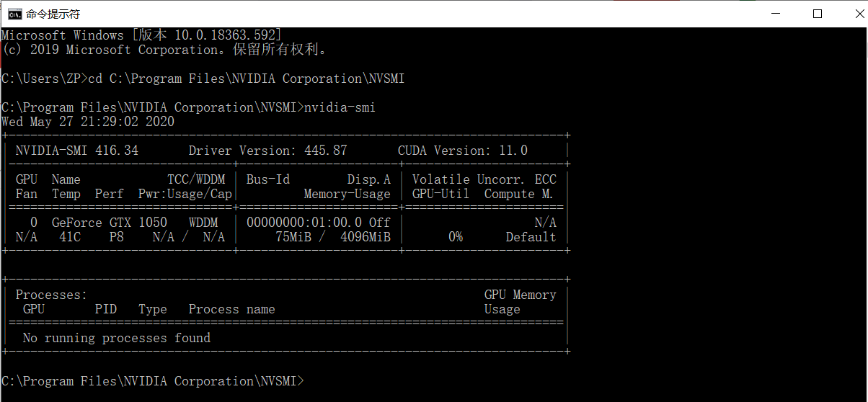The width and height of the screenshot is (868, 402).
Task: Click the 75MiB memory used value
Action: pos(293,237)
